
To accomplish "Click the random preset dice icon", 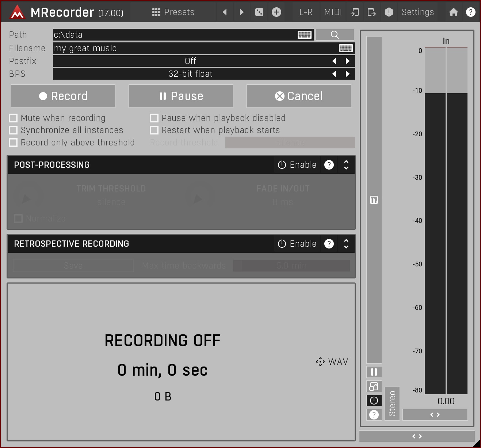I will pyautogui.click(x=259, y=12).
